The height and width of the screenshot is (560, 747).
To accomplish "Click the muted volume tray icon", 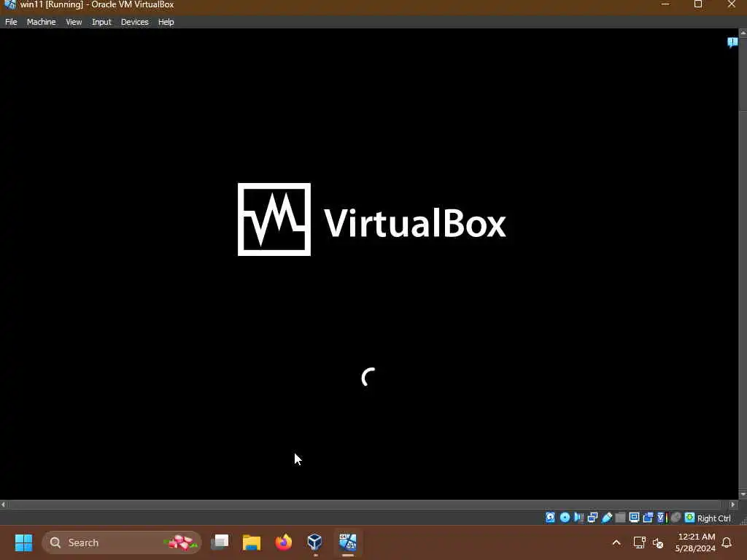I will point(658,542).
